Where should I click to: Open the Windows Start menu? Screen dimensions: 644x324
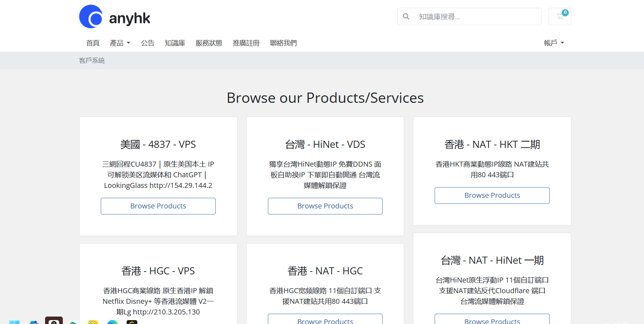[14, 322]
